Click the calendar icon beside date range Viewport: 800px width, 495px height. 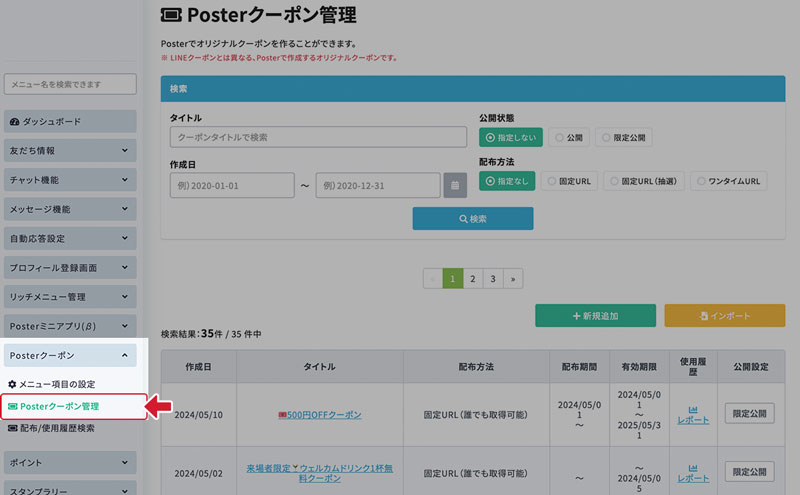point(455,186)
